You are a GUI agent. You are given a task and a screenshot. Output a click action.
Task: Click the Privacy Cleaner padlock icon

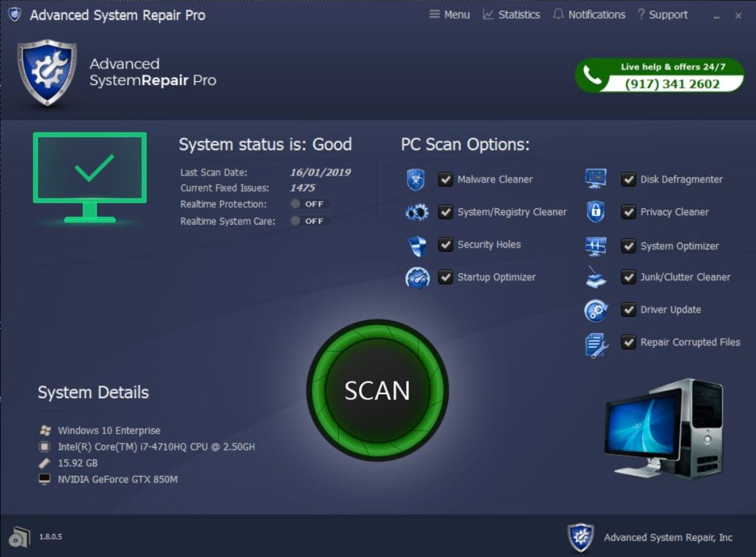596,212
